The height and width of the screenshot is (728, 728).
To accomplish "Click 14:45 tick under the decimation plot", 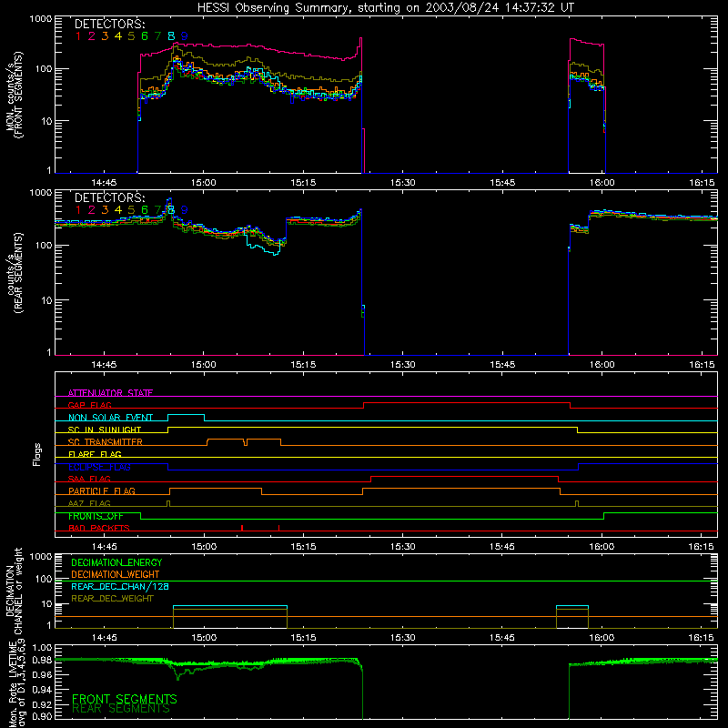I will tap(104, 638).
